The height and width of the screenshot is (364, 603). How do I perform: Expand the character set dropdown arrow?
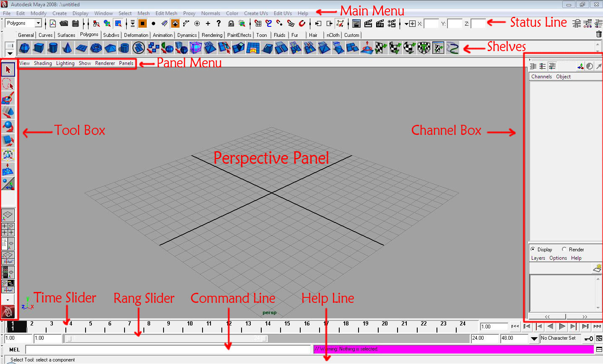click(534, 338)
